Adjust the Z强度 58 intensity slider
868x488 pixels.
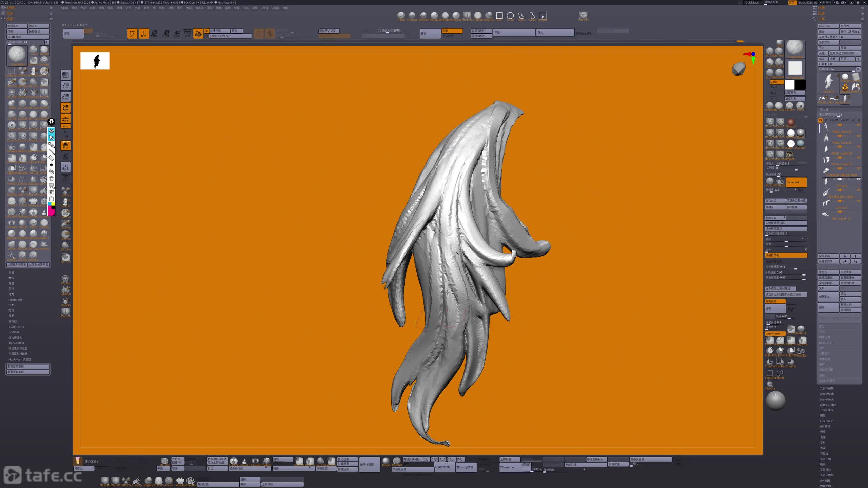(x=786, y=168)
